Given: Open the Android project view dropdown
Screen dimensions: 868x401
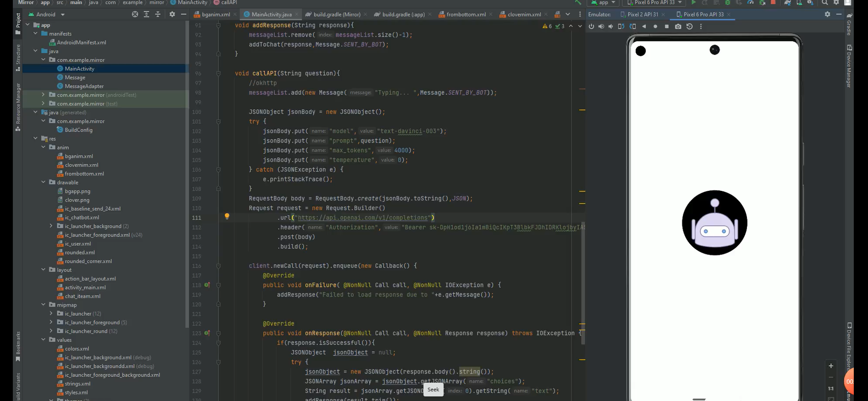Looking at the screenshot, I should [63, 15].
